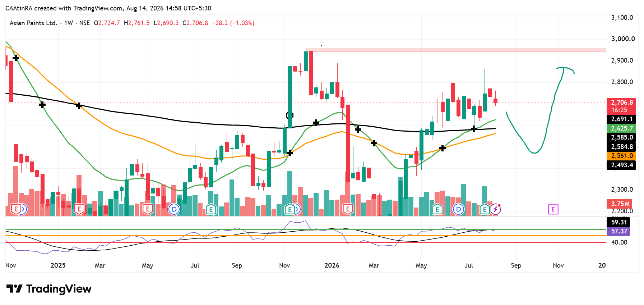Open the purple upcoming earnings E marker
The image size is (644, 305).
553,209
